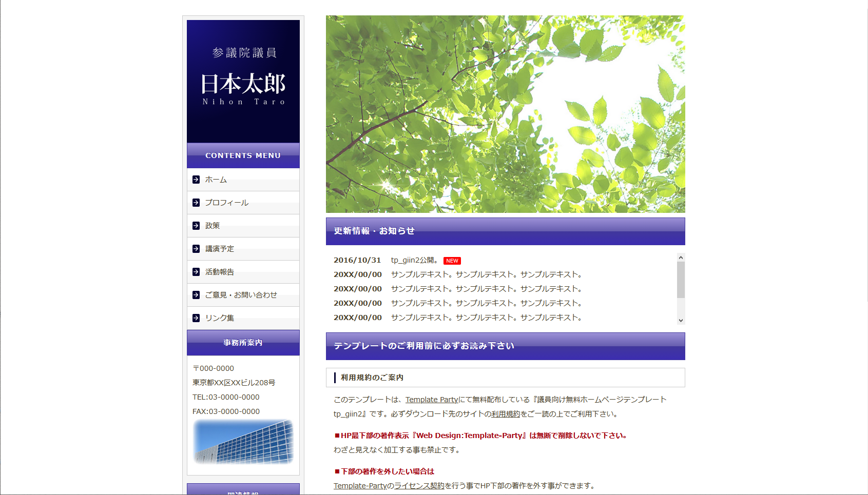Click ■下部の著作を外したい場合は text
Screen dimensions: 868x495
384,471
